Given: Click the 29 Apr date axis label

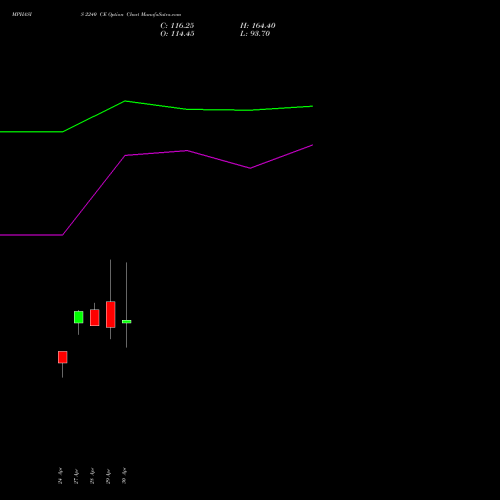Looking at the screenshot, I should (x=108, y=476).
